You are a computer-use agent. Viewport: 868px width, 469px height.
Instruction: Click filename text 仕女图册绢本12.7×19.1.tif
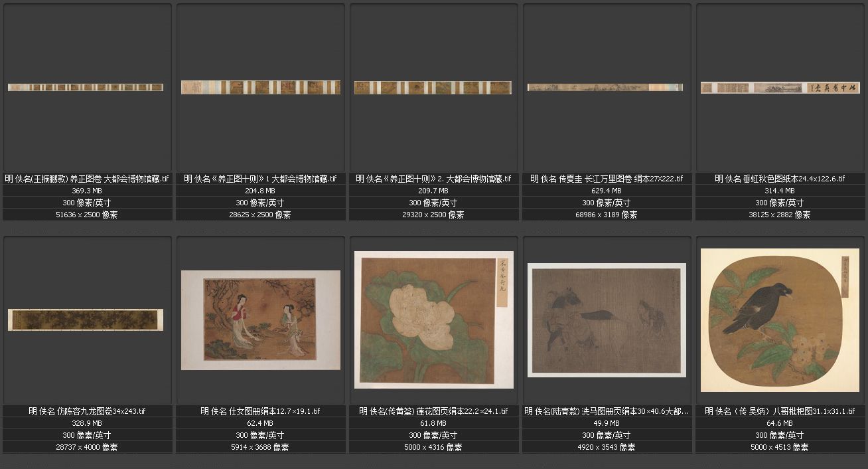[260, 411]
